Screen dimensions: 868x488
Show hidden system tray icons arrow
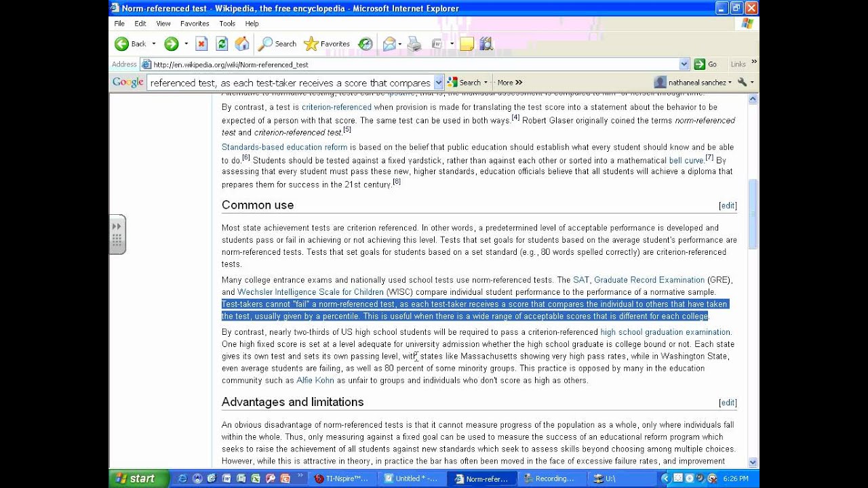(665, 479)
